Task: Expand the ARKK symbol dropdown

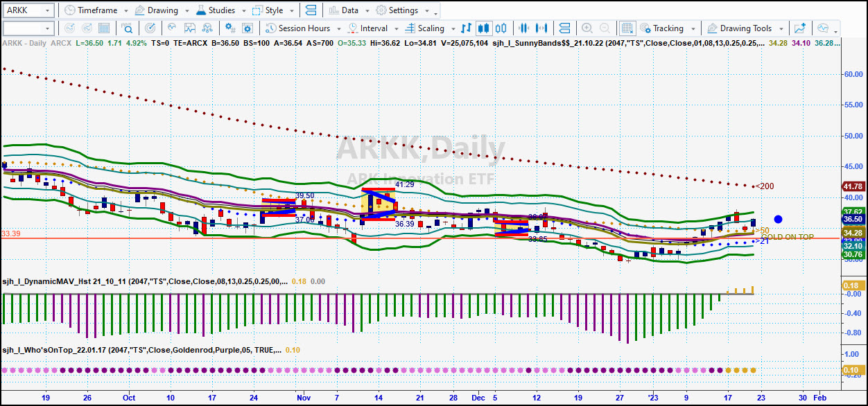Action: click(x=48, y=10)
